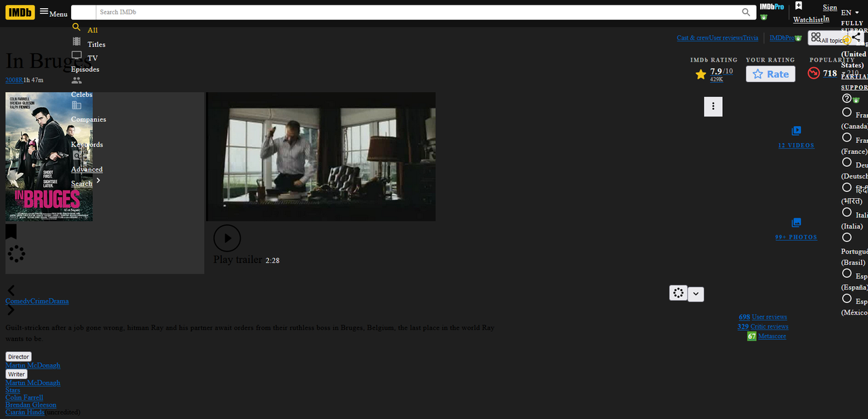Open the 329 Critic reviews link
868x419 pixels.
click(763, 327)
